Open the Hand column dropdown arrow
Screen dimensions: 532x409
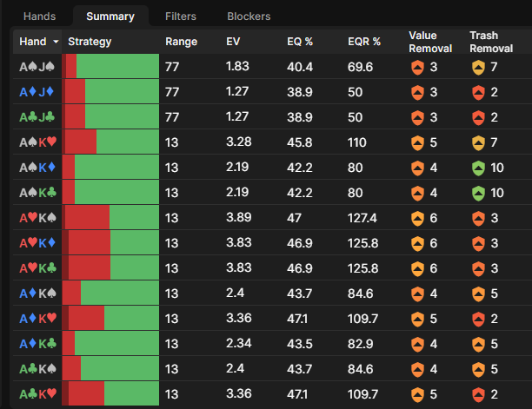57,42
